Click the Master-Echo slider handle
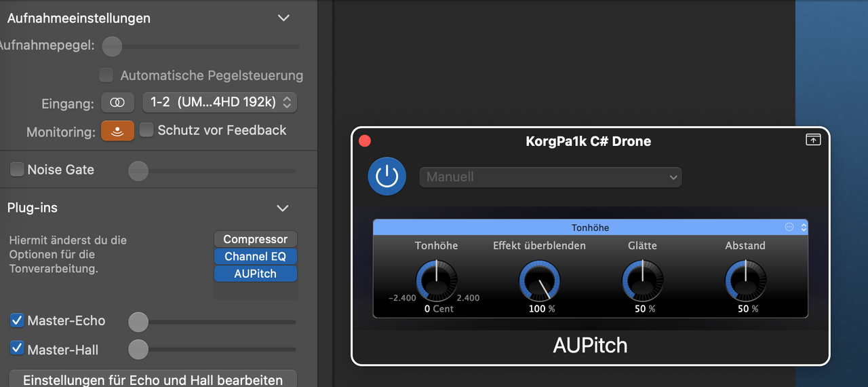Image resolution: width=868 pixels, height=387 pixels. (x=138, y=321)
